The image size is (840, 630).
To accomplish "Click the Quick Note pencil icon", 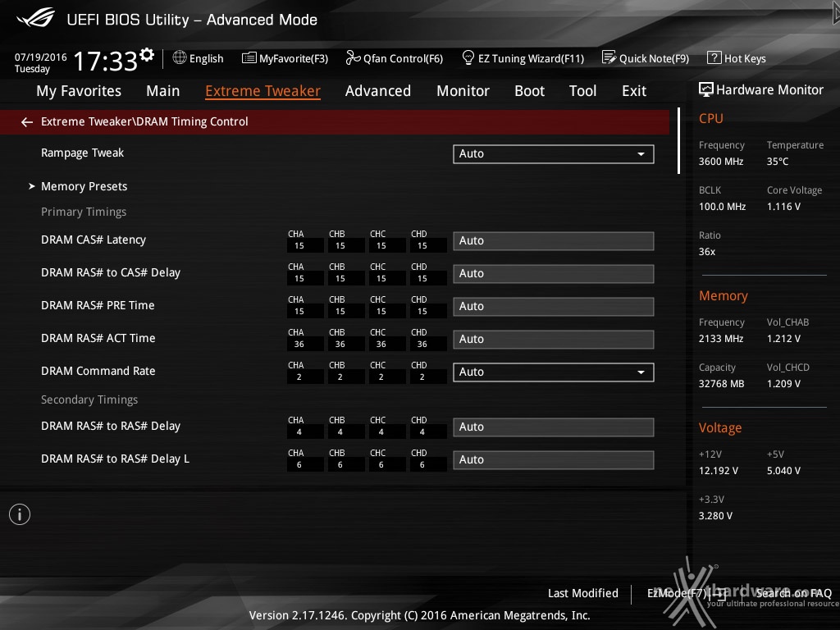I will pos(609,57).
